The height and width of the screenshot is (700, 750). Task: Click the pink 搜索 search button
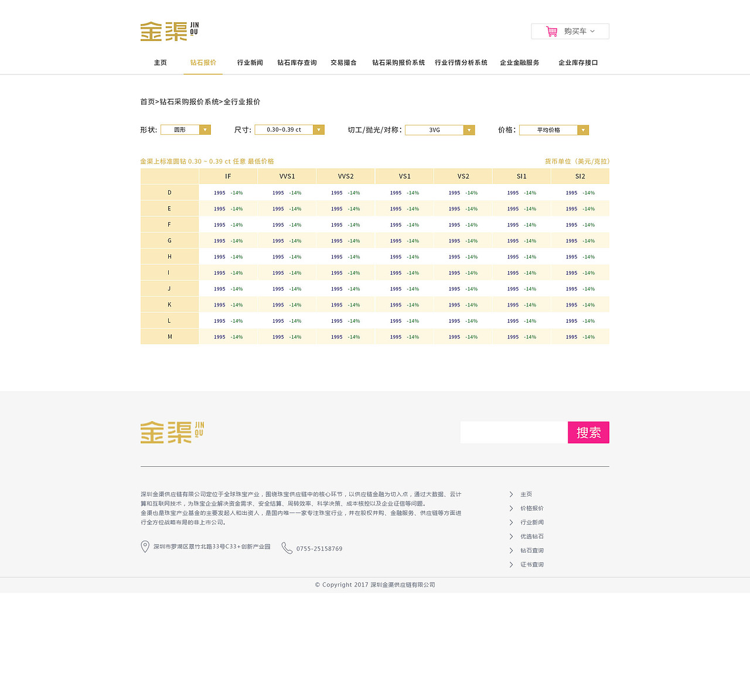[589, 432]
